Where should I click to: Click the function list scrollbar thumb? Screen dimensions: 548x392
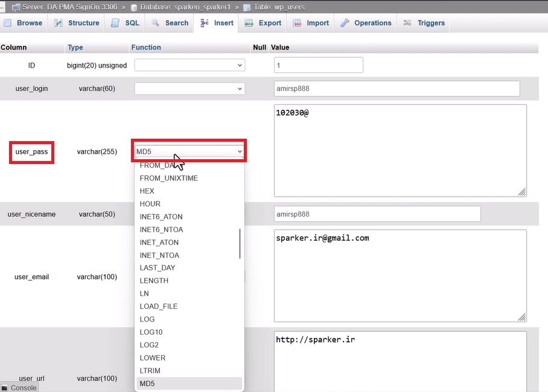[x=240, y=243]
